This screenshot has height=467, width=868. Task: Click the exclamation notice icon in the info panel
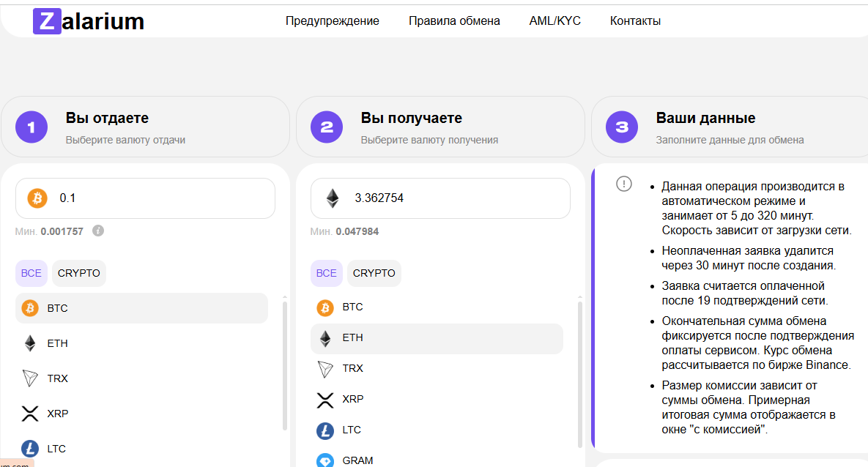pos(624,184)
